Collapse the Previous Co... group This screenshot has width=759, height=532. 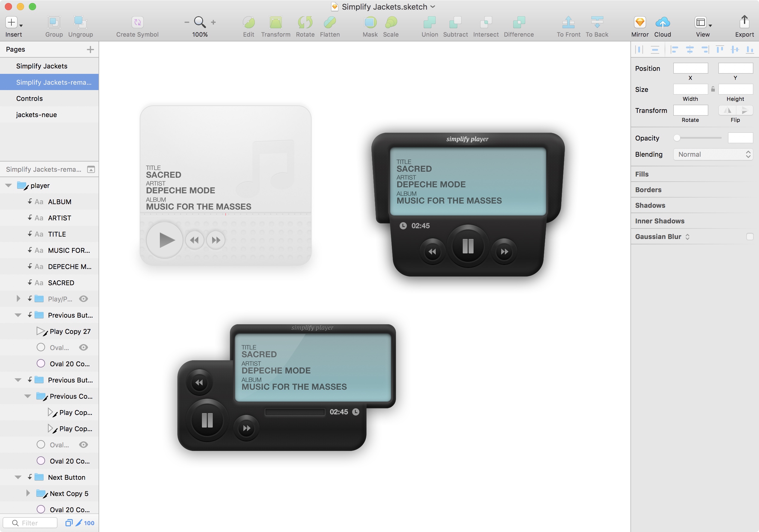click(x=28, y=396)
